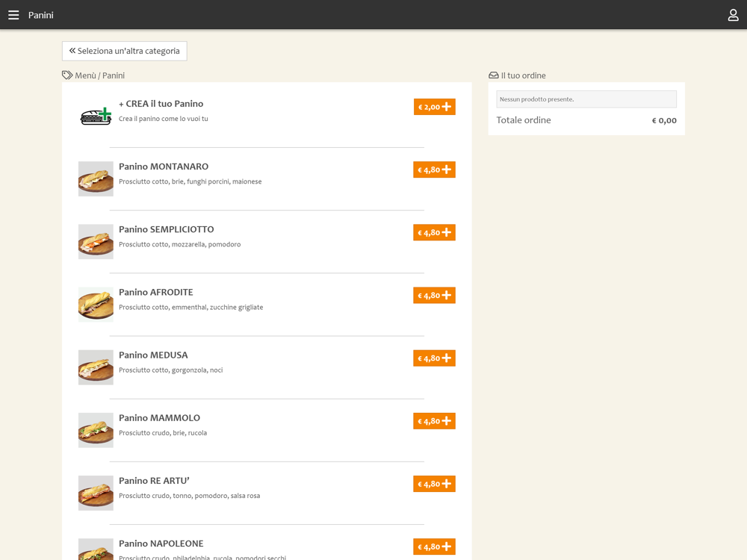The image size is (747, 560).
Task: Add custom panino for € 2,00
Action: [x=434, y=107]
